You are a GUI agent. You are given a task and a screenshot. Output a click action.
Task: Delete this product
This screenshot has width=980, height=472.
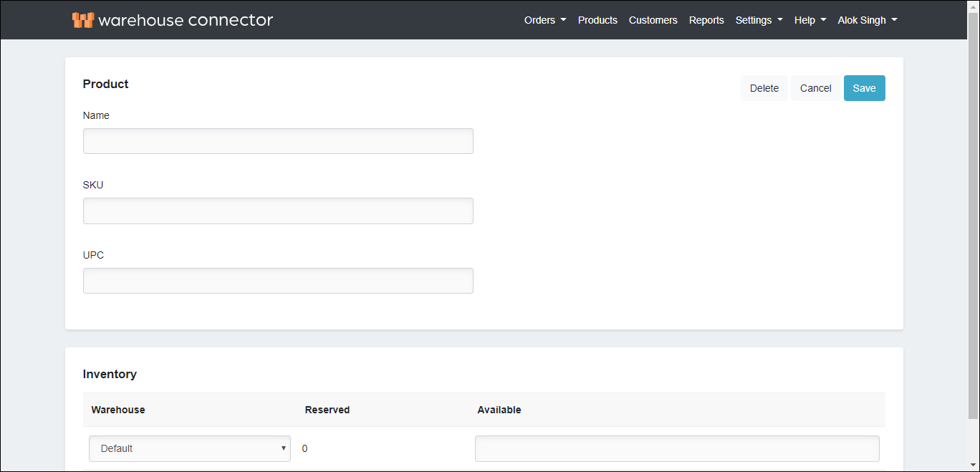point(764,87)
